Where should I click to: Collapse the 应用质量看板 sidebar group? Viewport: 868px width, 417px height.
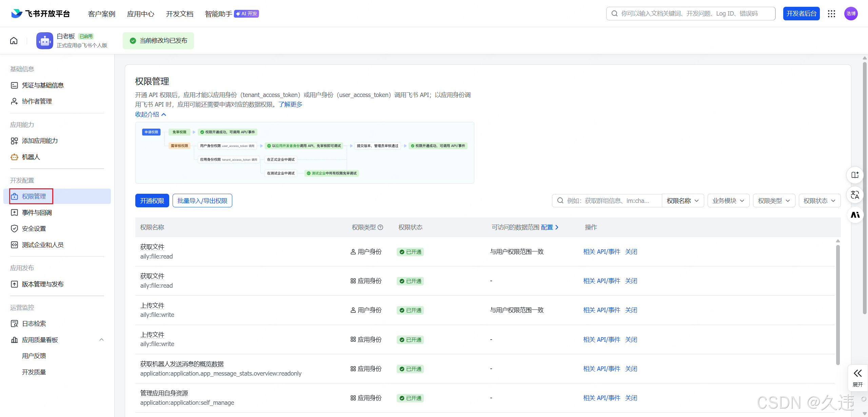[x=101, y=340]
